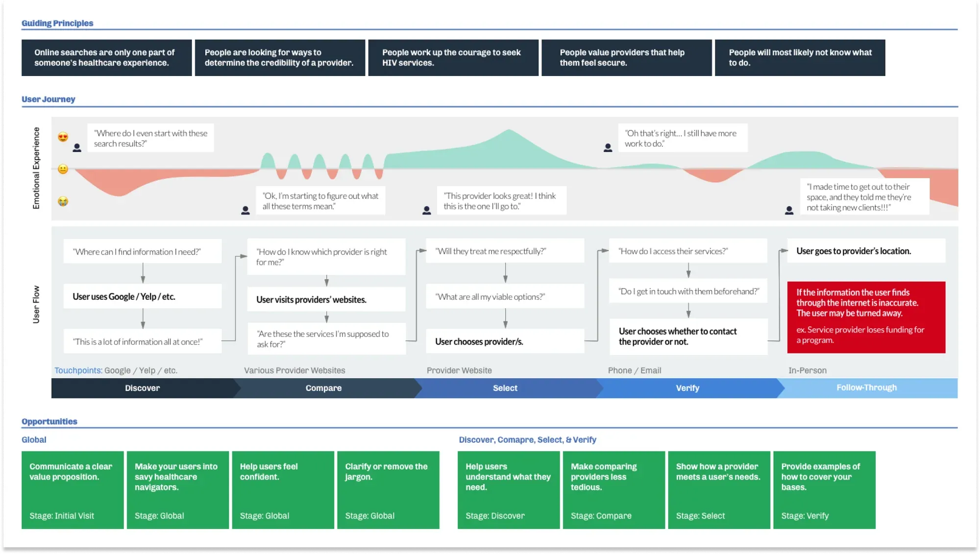The width and height of the screenshot is (980, 554).
Task: Click "User goes to provider's location." step
Action: pyautogui.click(x=866, y=251)
